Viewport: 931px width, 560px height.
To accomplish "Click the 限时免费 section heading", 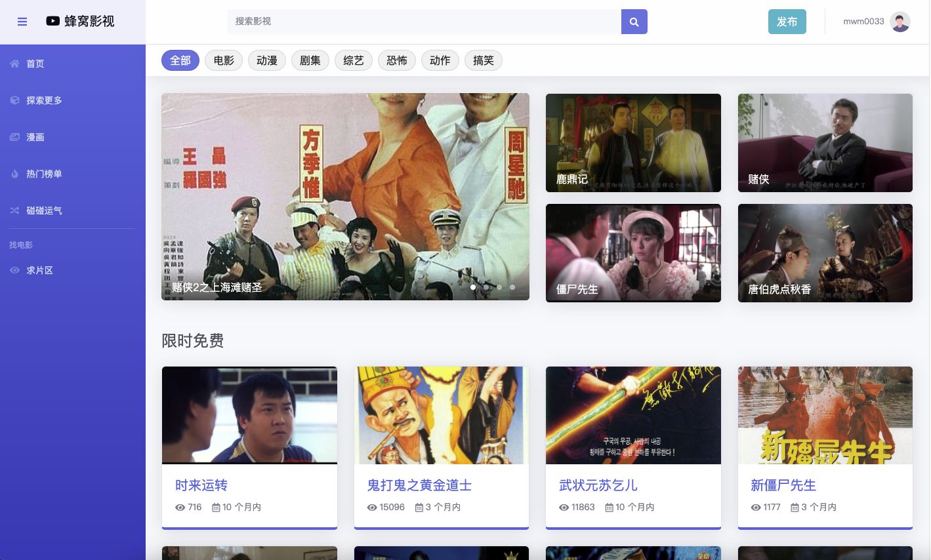I will click(193, 341).
